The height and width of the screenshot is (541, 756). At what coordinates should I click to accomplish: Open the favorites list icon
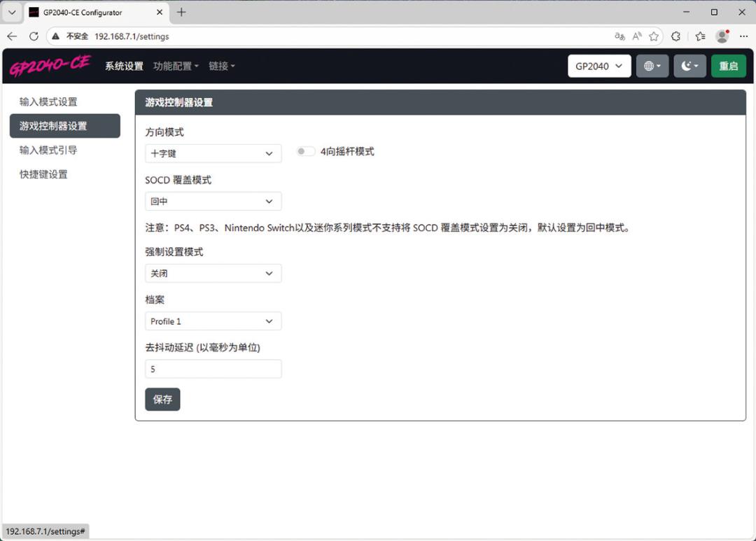click(701, 36)
